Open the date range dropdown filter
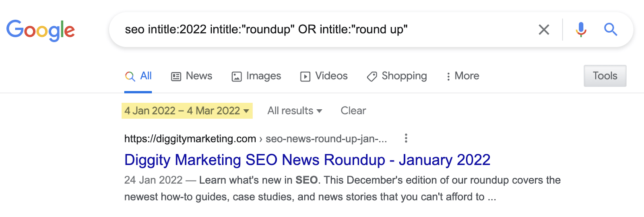Viewport: 644px width, 217px height. coord(187,111)
